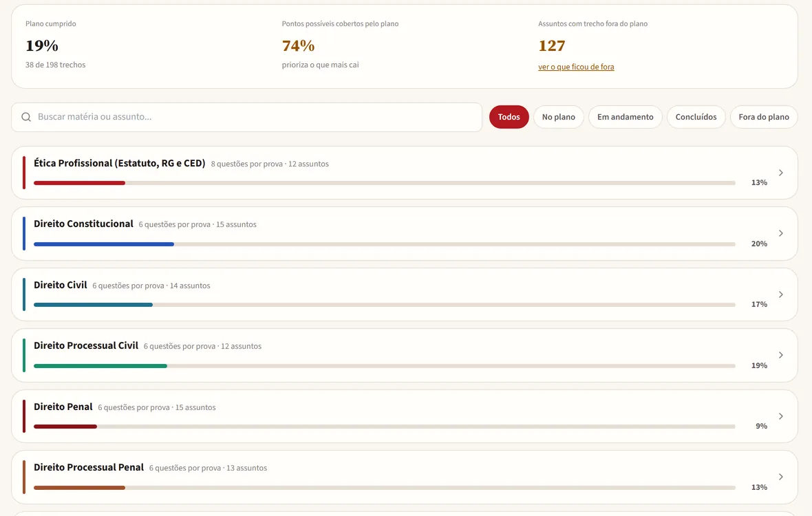Select the Todos filter
The width and height of the screenshot is (812, 516).
point(509,117)
